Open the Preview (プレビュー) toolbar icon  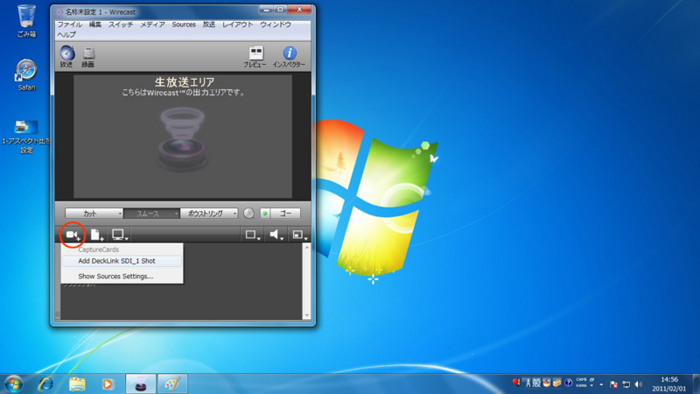point(255,57)
